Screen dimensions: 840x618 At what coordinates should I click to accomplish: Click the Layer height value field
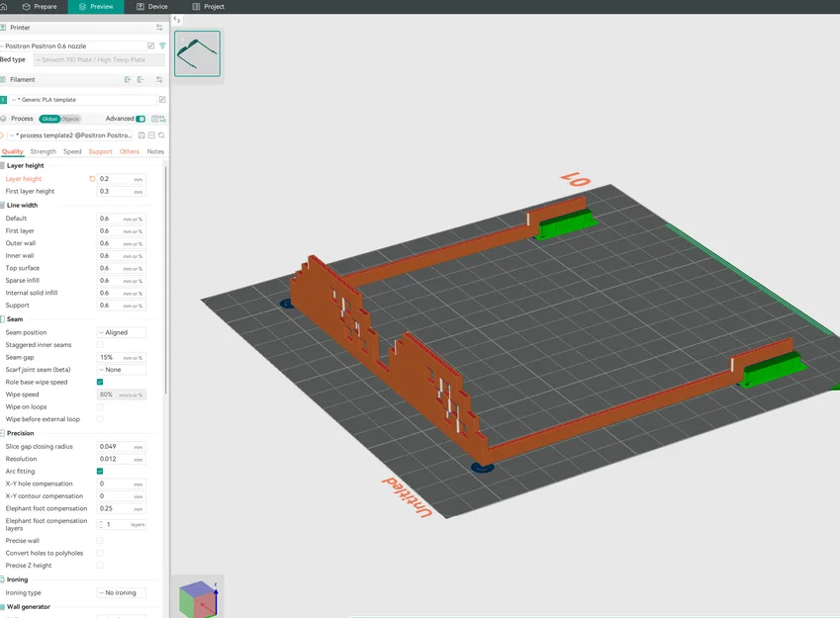(121, 179)
